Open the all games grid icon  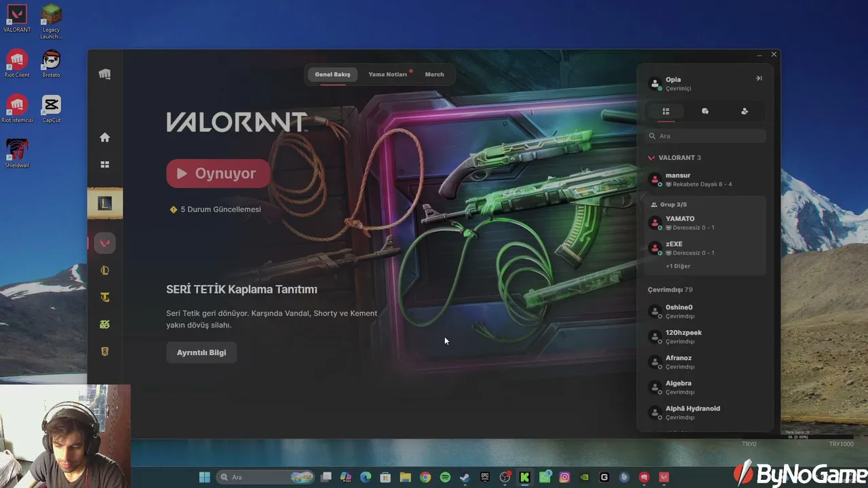click(104, 165)
